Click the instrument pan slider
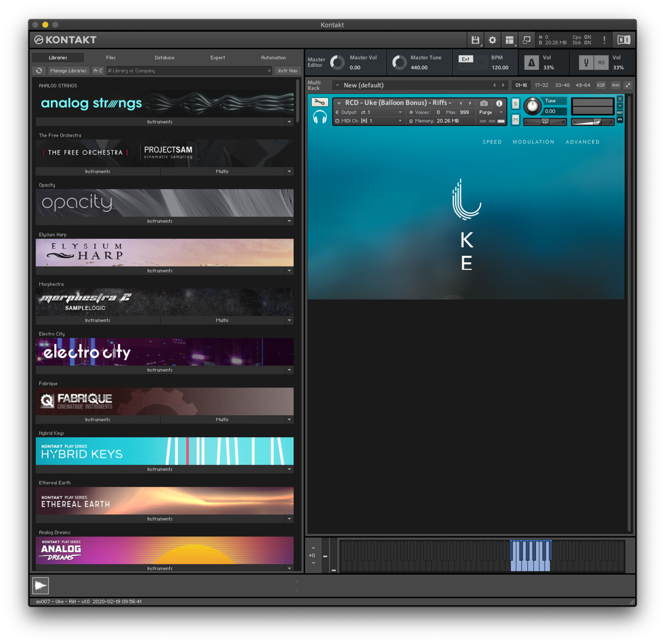Image resolution: width=665 pixels, height=644 pixels. 545,122
